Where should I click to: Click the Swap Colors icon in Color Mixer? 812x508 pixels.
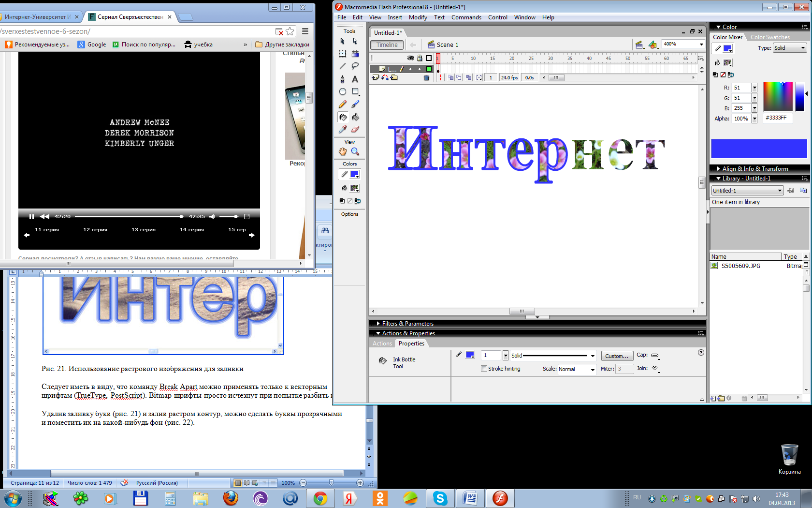coord(731,75)
